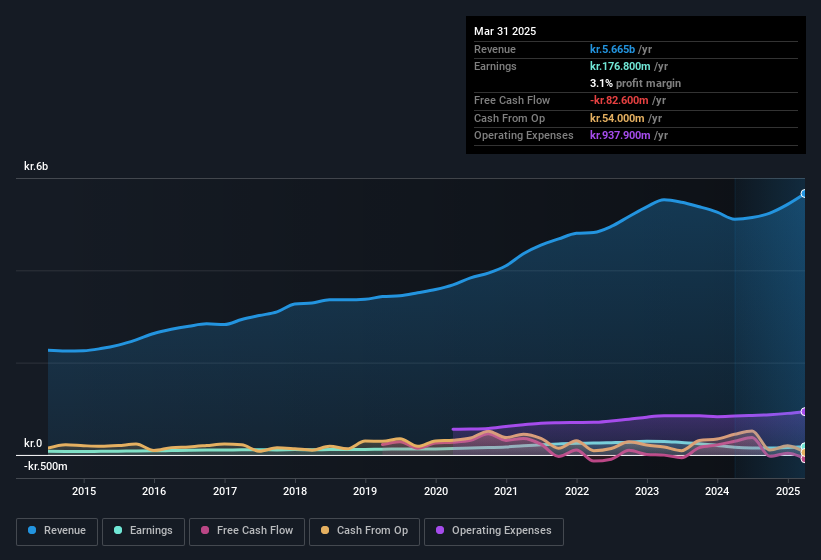
Task: Click the -kr.82.600m free cash flow value
Action: click(619, 100)
